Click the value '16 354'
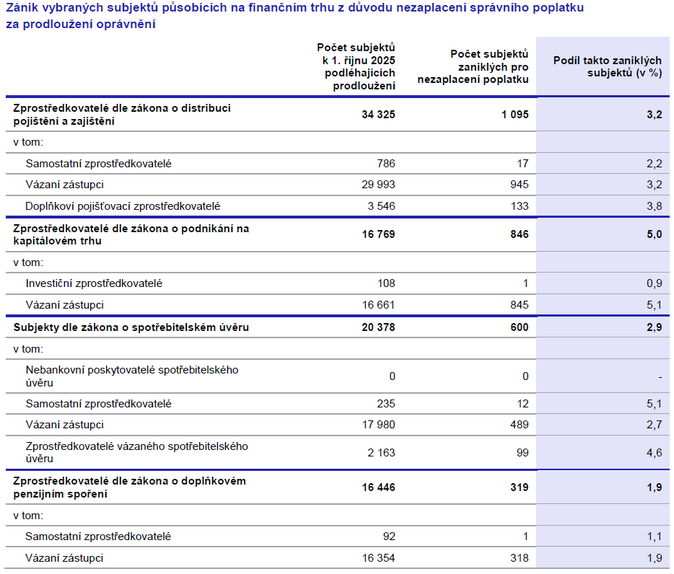 coord(378,558)
